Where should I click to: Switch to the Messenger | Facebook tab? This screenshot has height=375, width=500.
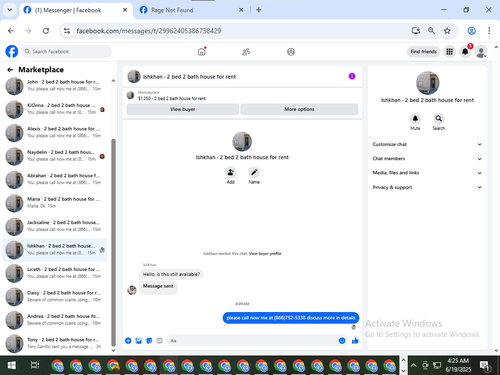[76, 10]
